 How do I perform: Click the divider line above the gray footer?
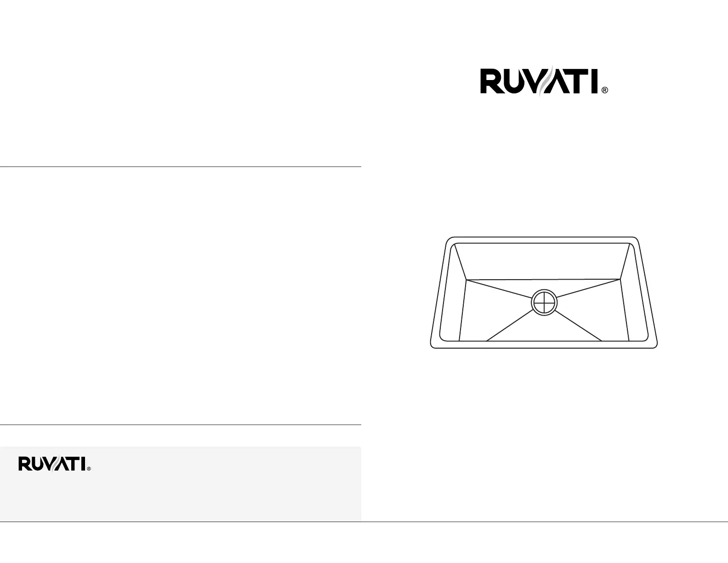pyautogui.click(x=180, y=425)
